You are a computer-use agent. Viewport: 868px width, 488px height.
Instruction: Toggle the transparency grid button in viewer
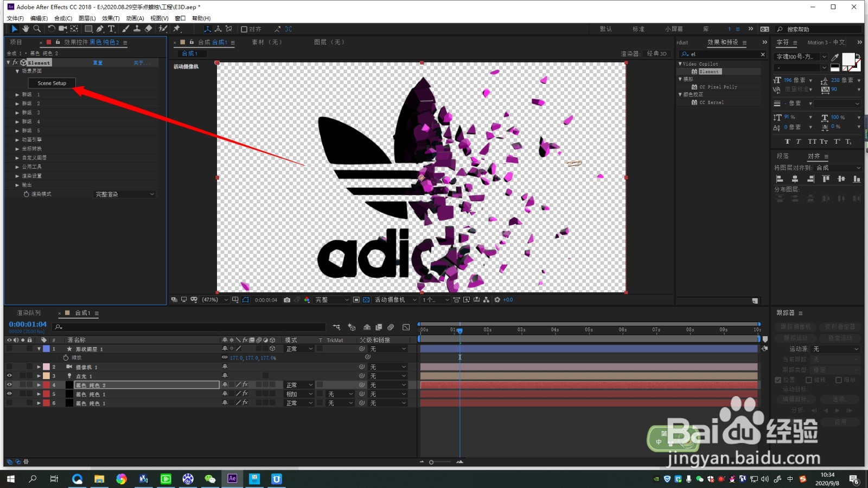pos(366,300)
